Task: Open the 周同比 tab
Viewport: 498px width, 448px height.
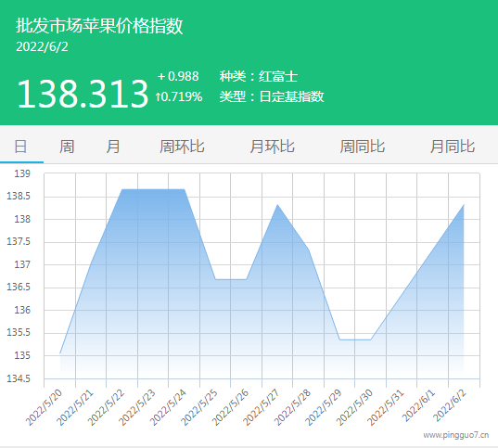Action: pos(363,147)
